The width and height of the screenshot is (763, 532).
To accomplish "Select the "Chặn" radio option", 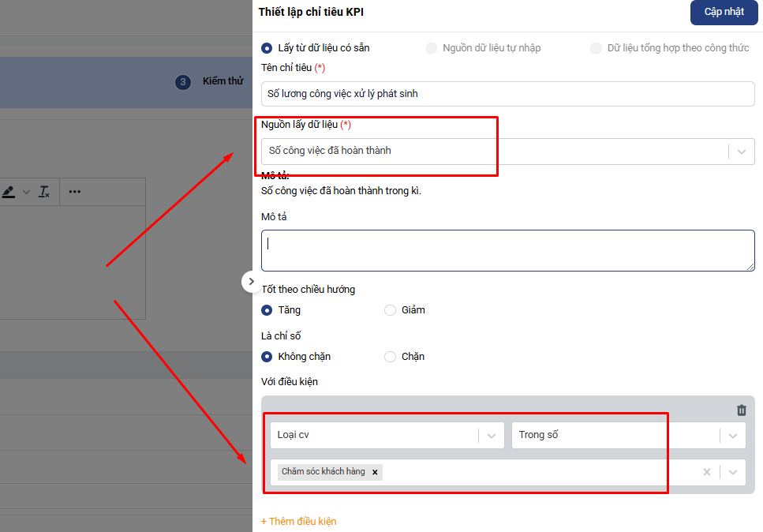I will click(390, 357).
